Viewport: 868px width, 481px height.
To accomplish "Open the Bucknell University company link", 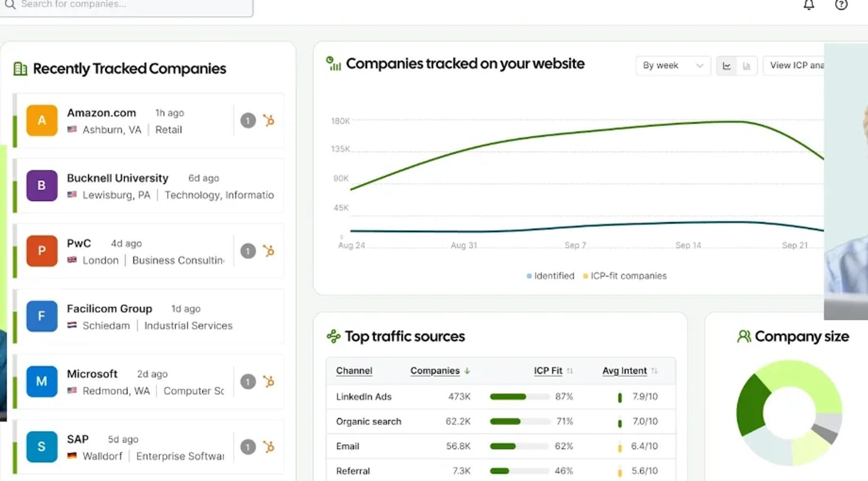I will coord(118,178).
